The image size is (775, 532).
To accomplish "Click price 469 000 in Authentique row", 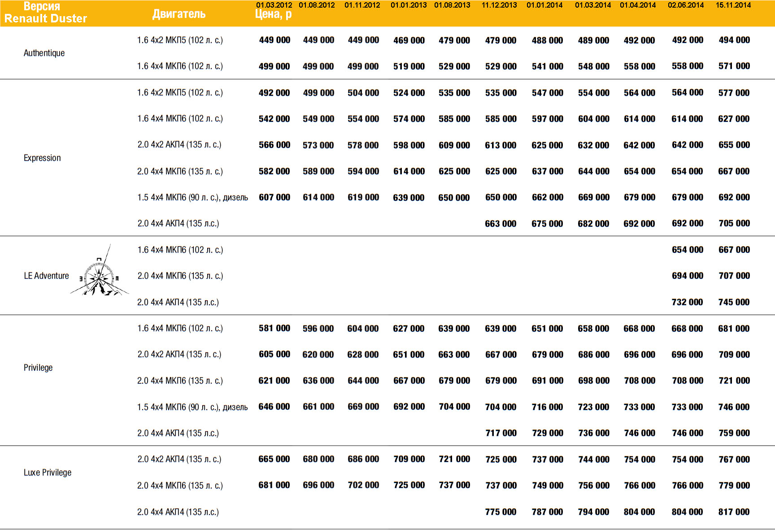I will (x=409, y=40).
